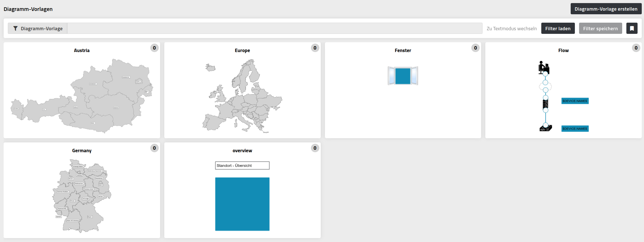Viewport: 644px width, 242px height.
Task: Click the count badge on overview card
Action: [315, 148]
